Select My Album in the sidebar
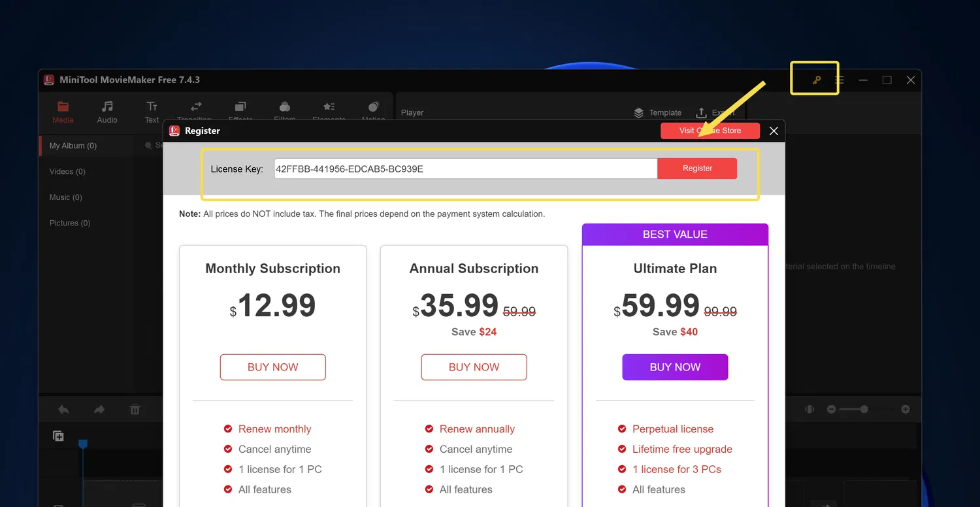The image size is (980, 507). tap(73, 146)
